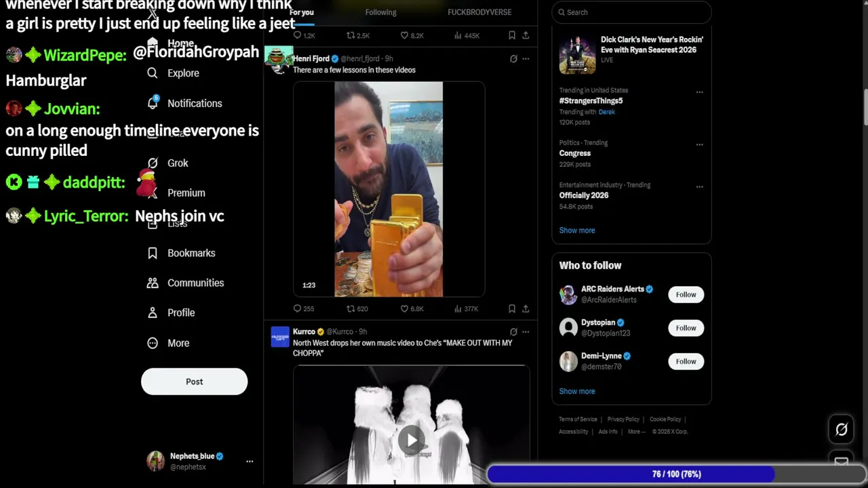868x488 pixels.
Task: Switch to the FUCKBRODYVERSE tab
Action: pyautogui.click(x=479, y=12)
